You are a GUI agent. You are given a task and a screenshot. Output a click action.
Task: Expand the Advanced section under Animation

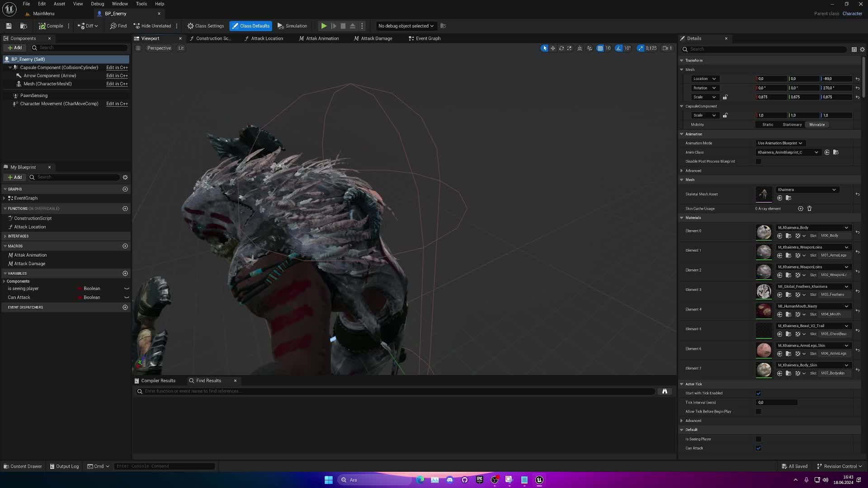point(682,170)
